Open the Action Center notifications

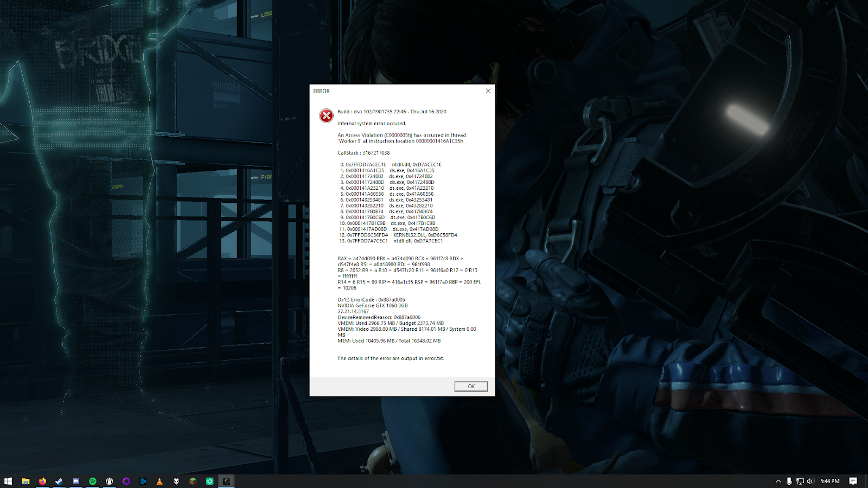(x=853, y=481)
